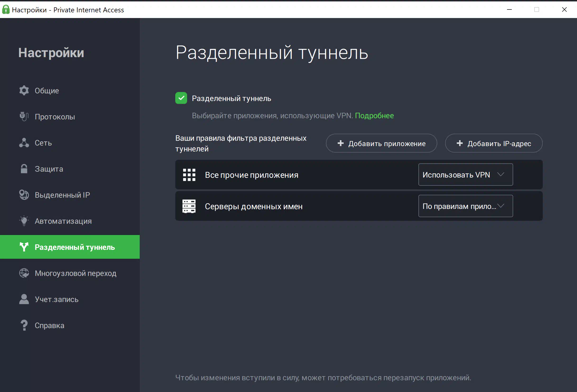This screenshot has width=577, height=392.
Task: Click the globe arrows icon for Многоузловой переход
Action: click(x=24, y=273)
